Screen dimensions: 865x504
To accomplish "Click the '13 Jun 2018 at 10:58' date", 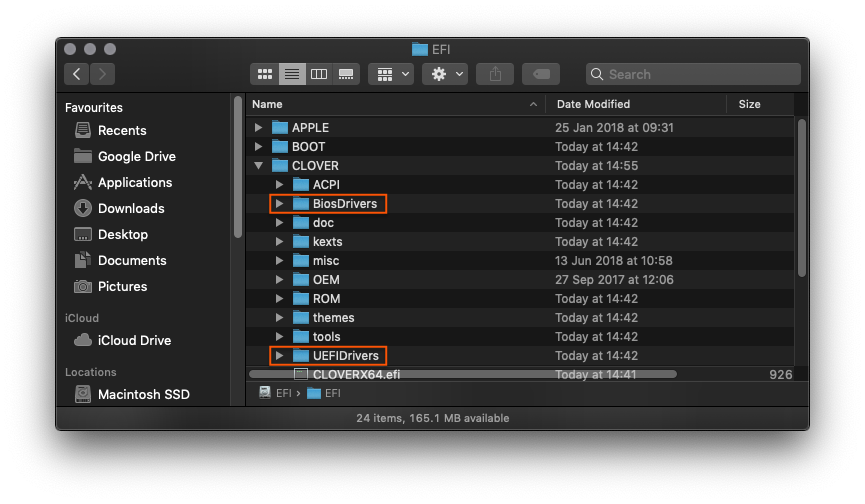I will coord(613,261).
